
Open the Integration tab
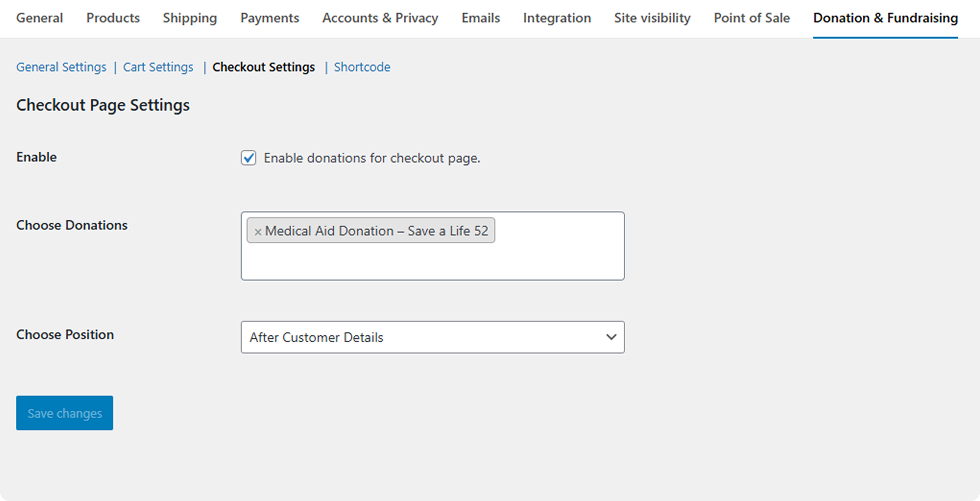(x=557, y=18)
